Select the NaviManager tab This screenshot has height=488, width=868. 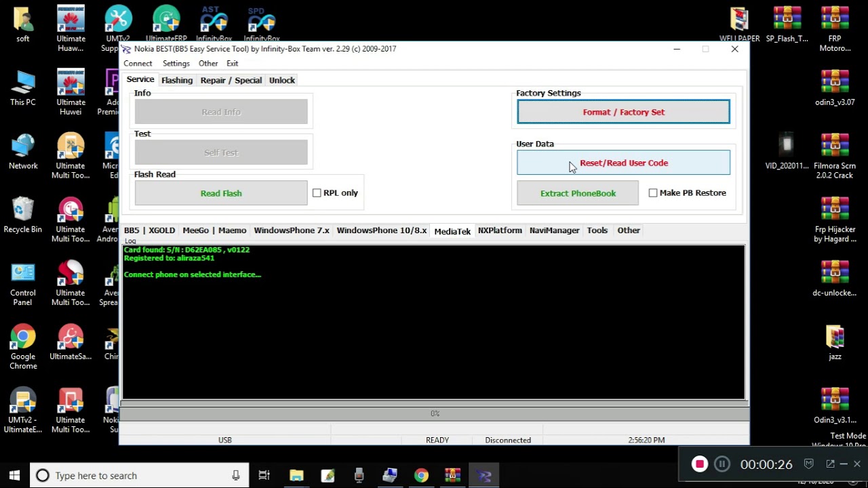coord(555,230)
